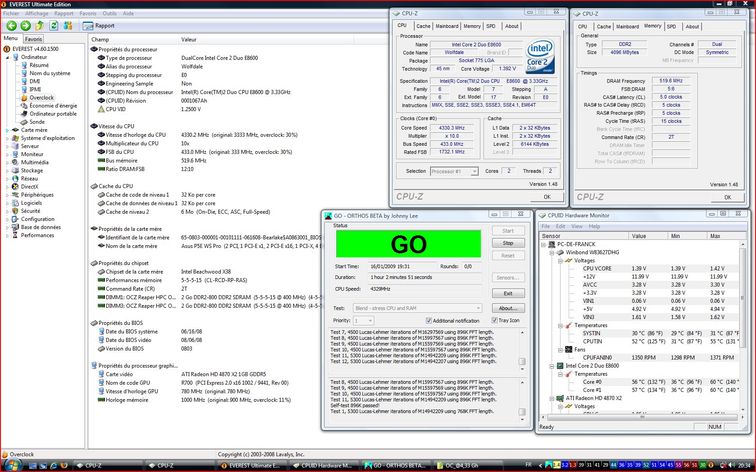756x472 pixels.
Task: Click the Hardware Monitor vertical scrollbar
Action: 742,326
